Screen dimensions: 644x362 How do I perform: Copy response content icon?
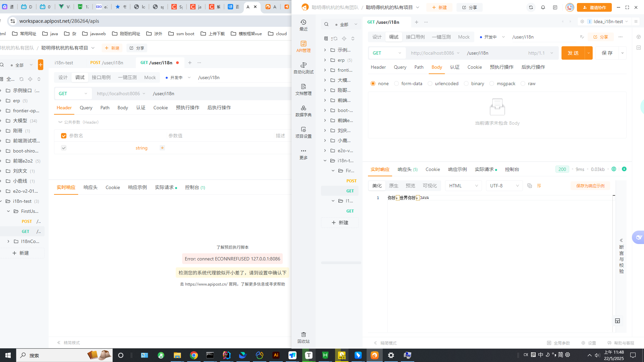[530, 186]
